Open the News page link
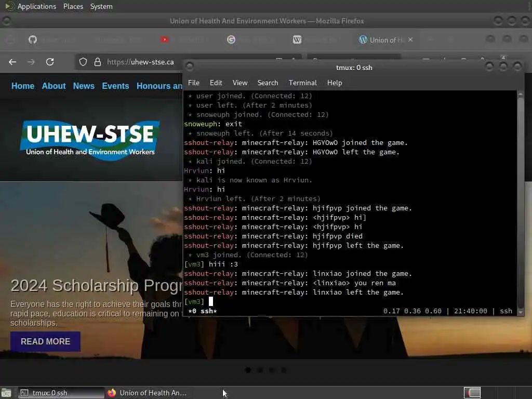This screenshot has width=532, height=399. tap(84, 86)
